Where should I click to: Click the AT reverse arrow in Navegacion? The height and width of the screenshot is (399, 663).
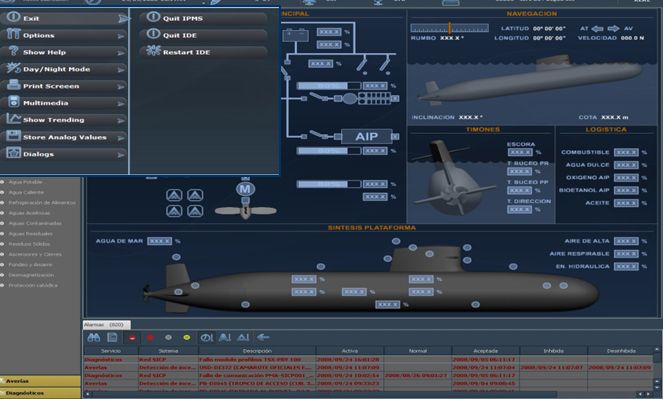(597, 28)
